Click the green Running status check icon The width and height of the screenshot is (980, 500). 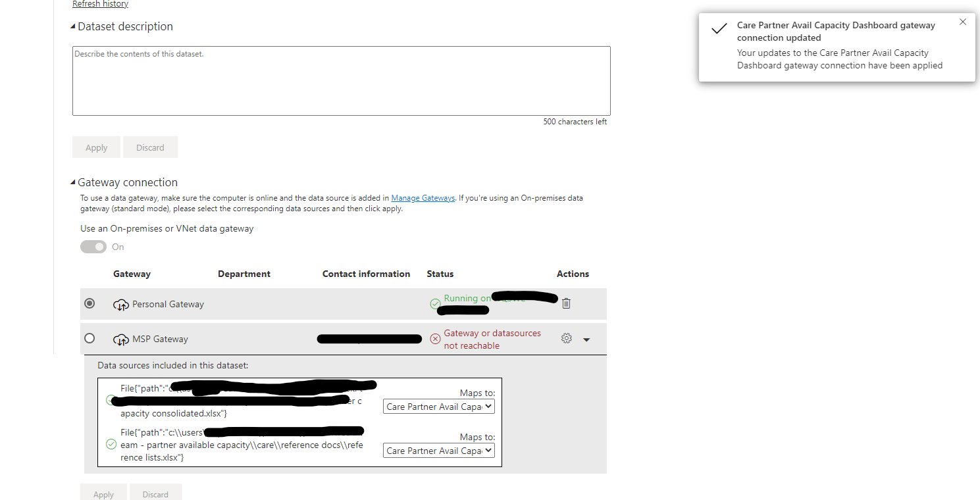(435, 304)
